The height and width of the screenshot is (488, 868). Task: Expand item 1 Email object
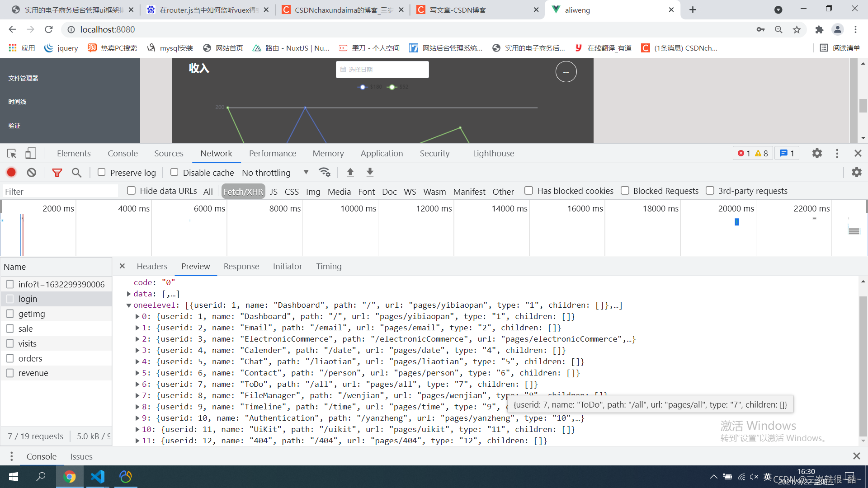(x=137, y=328)
